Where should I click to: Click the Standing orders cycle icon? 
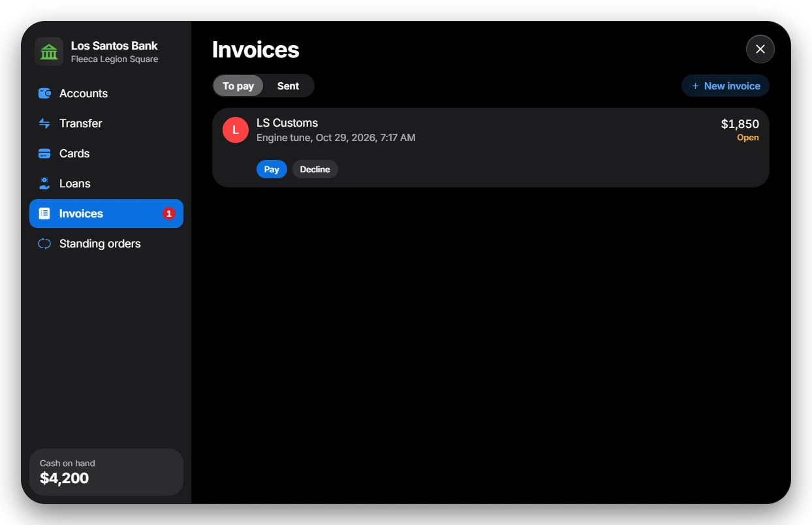pyautogui.click(x=44, y=244)
